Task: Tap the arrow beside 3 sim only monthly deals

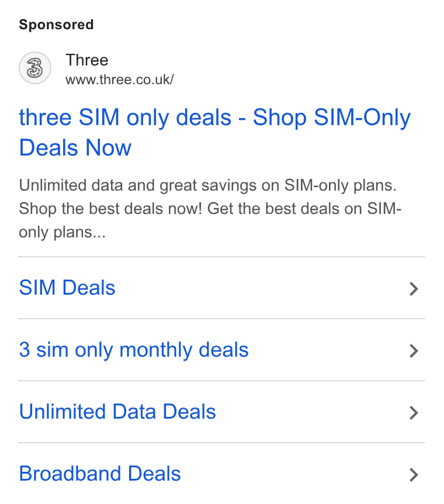Action: coord(414,351)
